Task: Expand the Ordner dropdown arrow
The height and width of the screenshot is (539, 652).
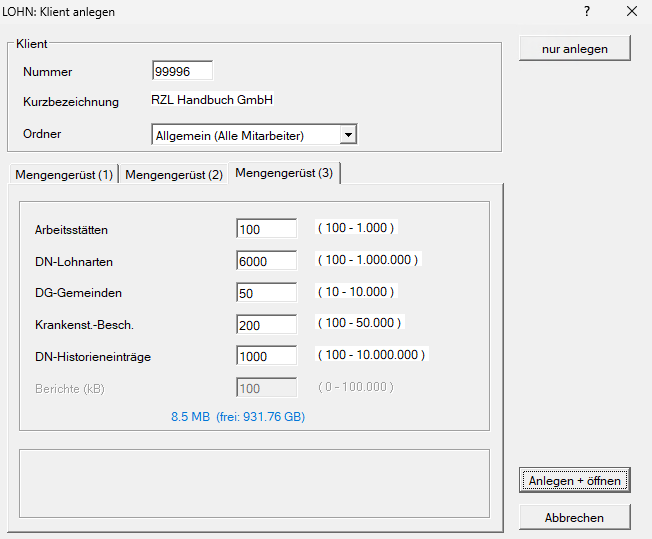Action: (x=347, y=134)
